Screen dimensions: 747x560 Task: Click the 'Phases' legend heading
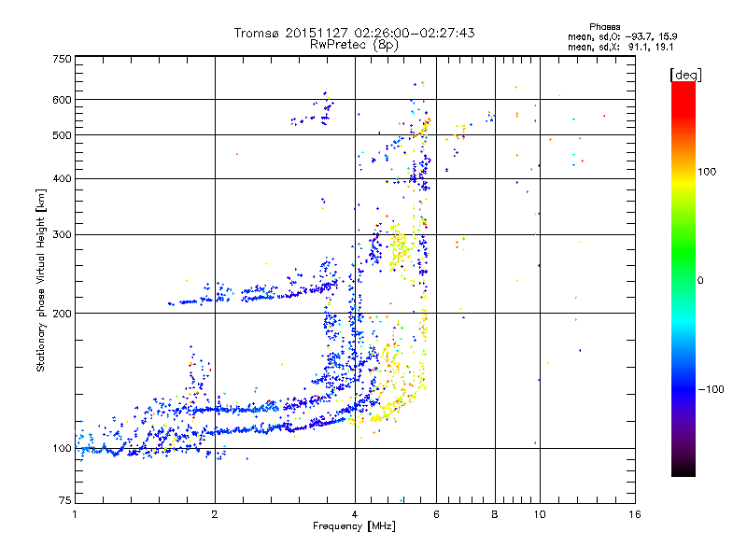pos(604,27)
